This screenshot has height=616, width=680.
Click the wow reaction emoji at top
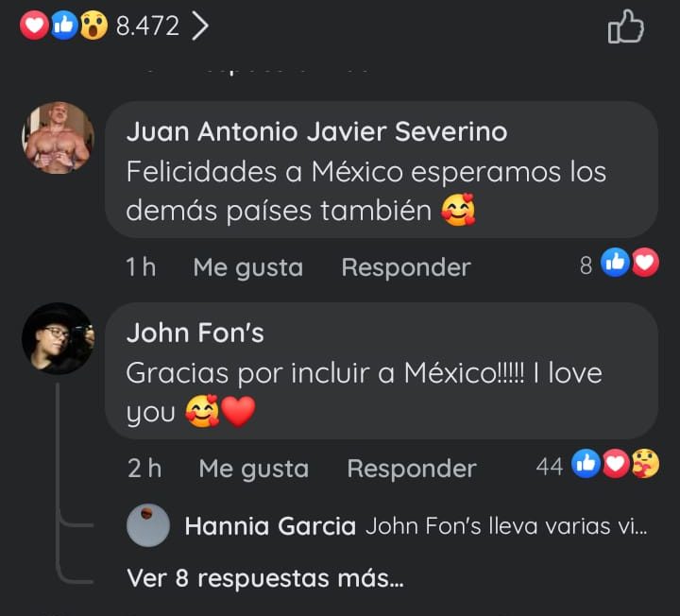click(93, 26)
